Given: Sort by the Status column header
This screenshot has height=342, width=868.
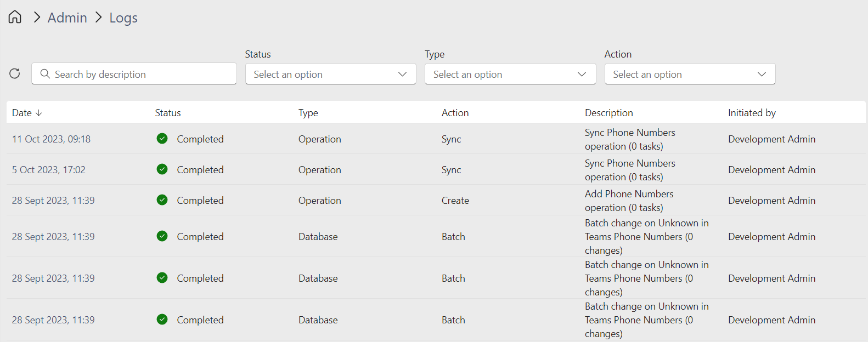Looking at the screenshot, I should [x=168, y=113].
